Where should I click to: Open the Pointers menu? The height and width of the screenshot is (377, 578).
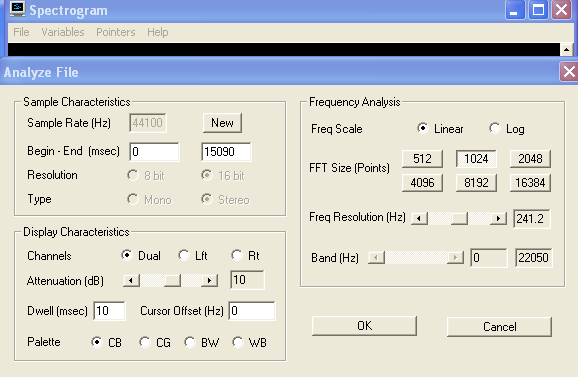pos(116,32)
